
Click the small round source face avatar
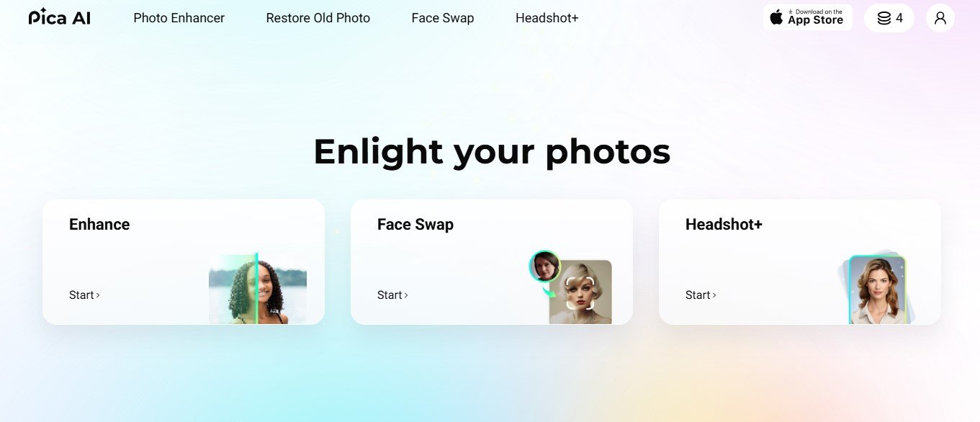(544, 266)
